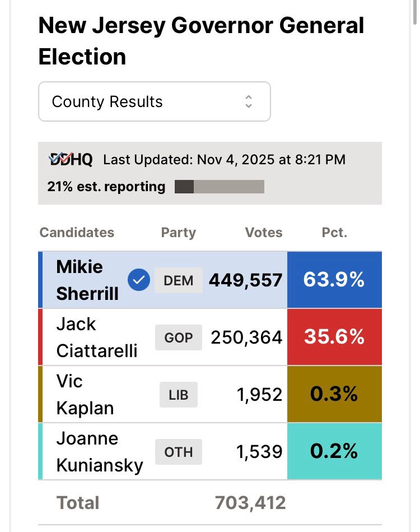
Task: Click the est. reporting progress bar
Action: tap(219, 187)
